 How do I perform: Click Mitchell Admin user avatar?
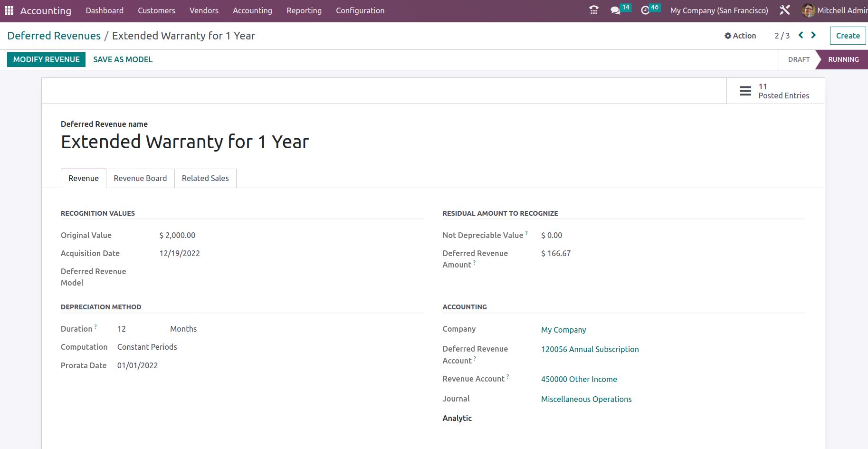click(x=808, y=10)
